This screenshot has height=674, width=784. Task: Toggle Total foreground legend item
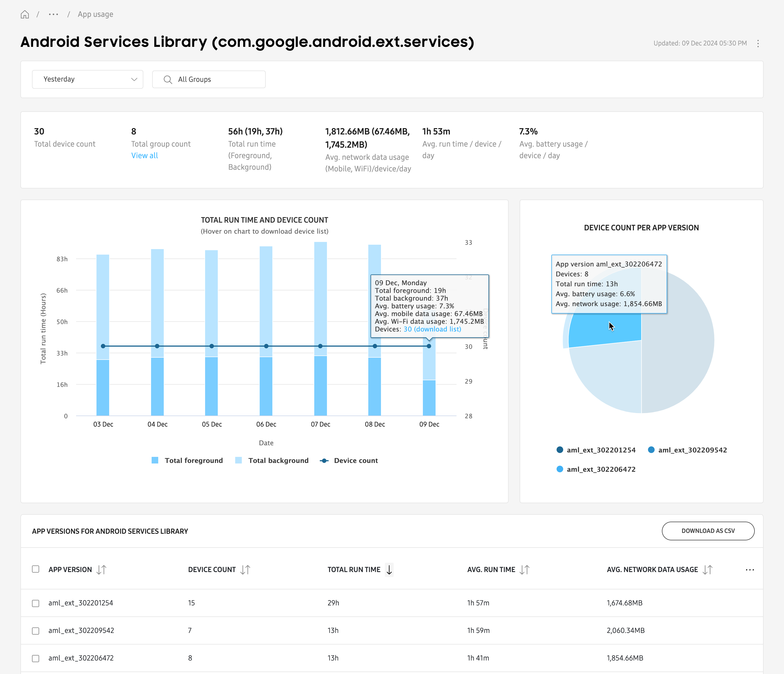pos(187,460)
